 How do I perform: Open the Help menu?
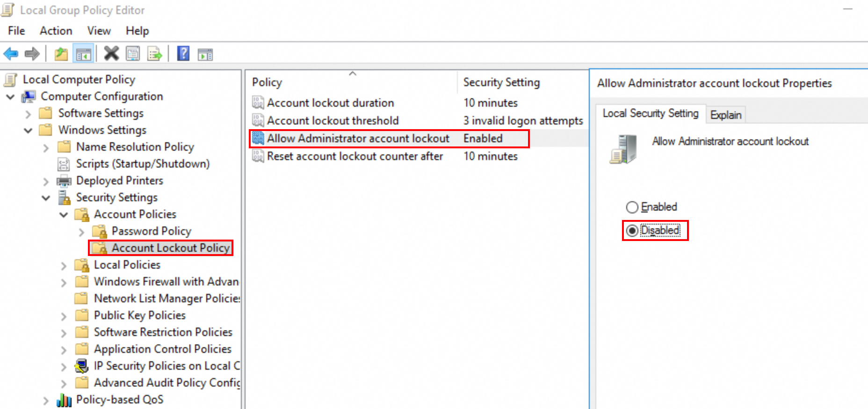(x=137, y=31)
